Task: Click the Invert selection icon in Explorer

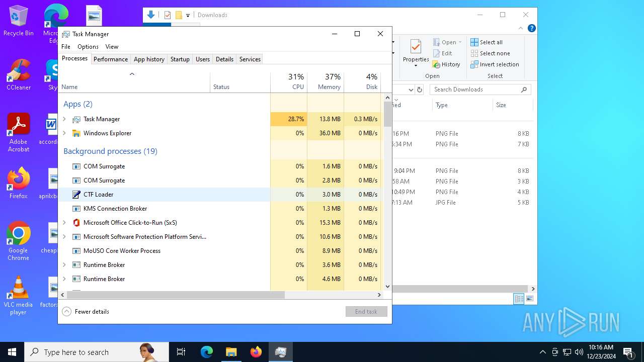Action: tap(474, 64)
